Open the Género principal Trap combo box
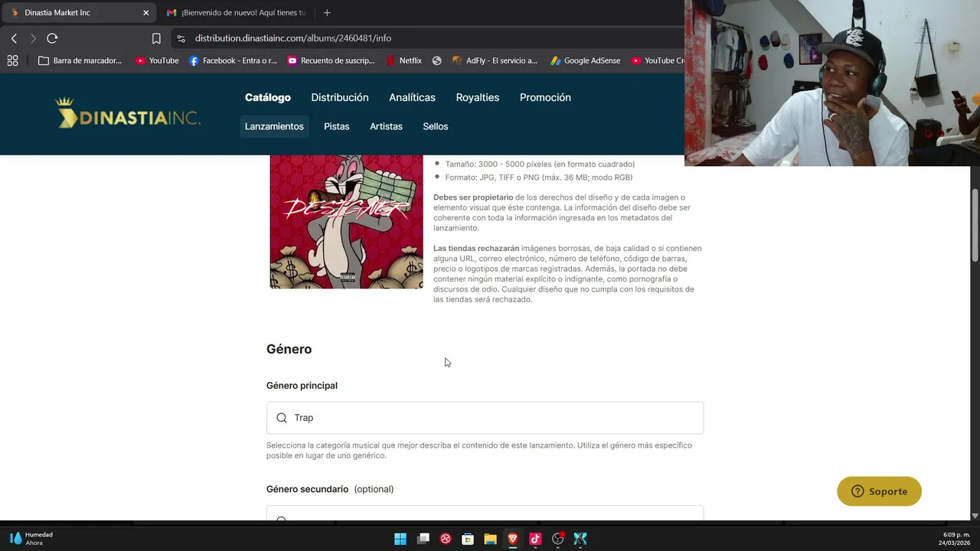Image resolution: width=980 pixels, height=551 pixels. [x=485, y=418]
